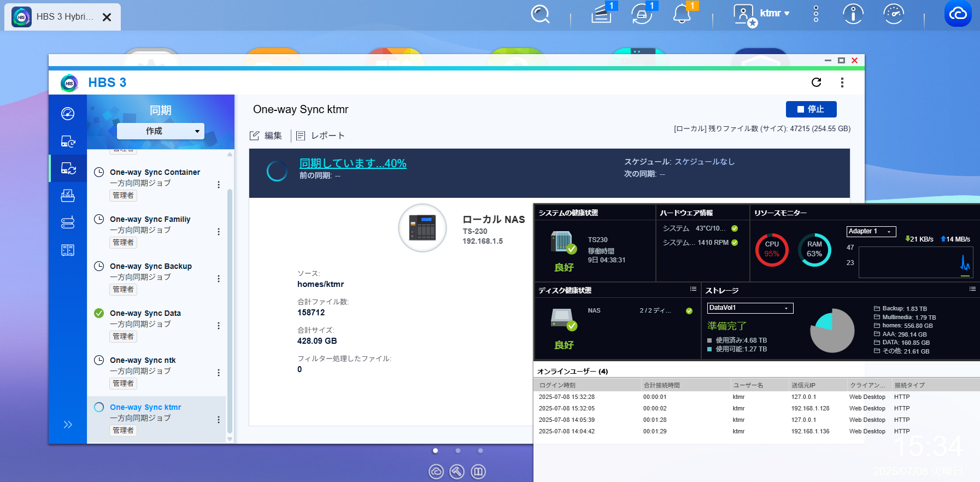Open the myQNAPcloud blue cloud icon
This screenshot has width=980, height=482.
click(x=958, y=14)
